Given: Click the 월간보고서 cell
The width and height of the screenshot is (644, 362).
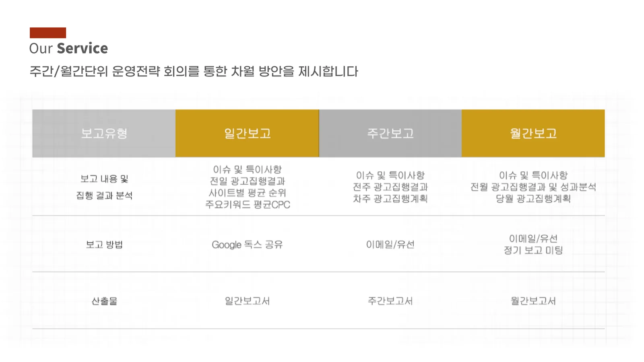Looking at the screenshot, I should 533,301.
